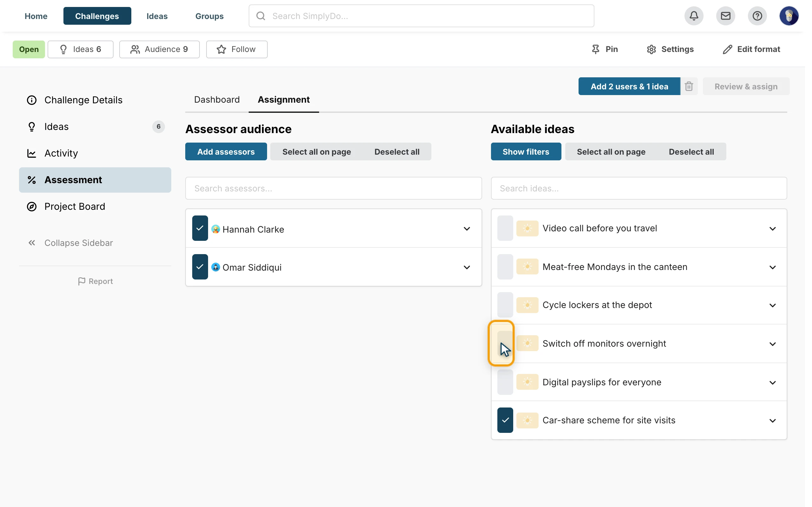Uncheck Hannah Clarke assessor checkbox
The height and width of the screenshot is (507, 812).
[200, 228]
